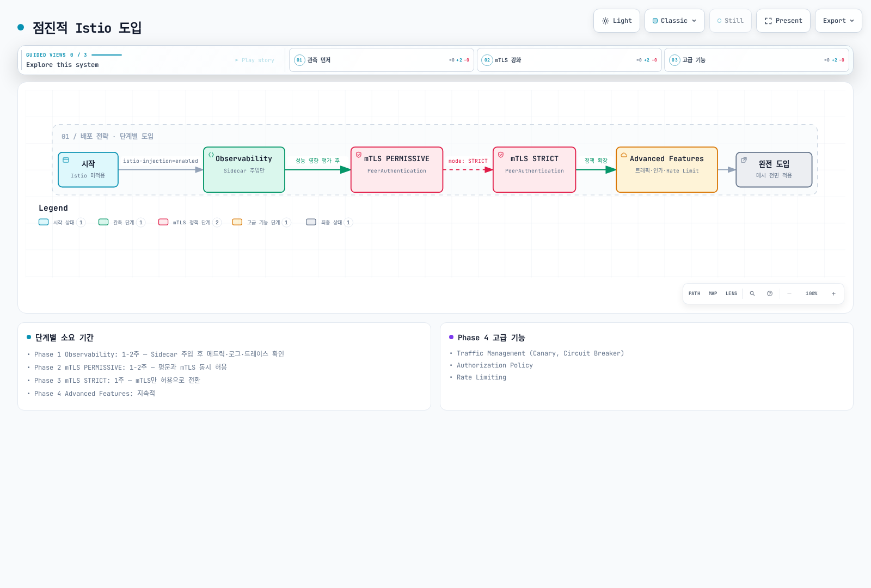Click the external-link icon on 완전 도입 node

tap(744, 160)
